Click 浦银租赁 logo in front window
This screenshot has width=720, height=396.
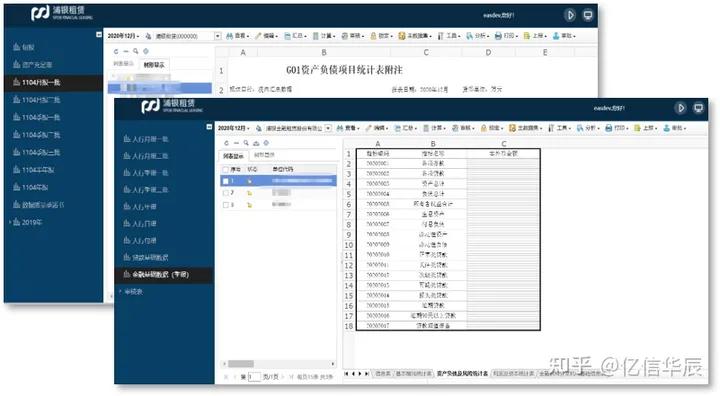coord(172,106)
